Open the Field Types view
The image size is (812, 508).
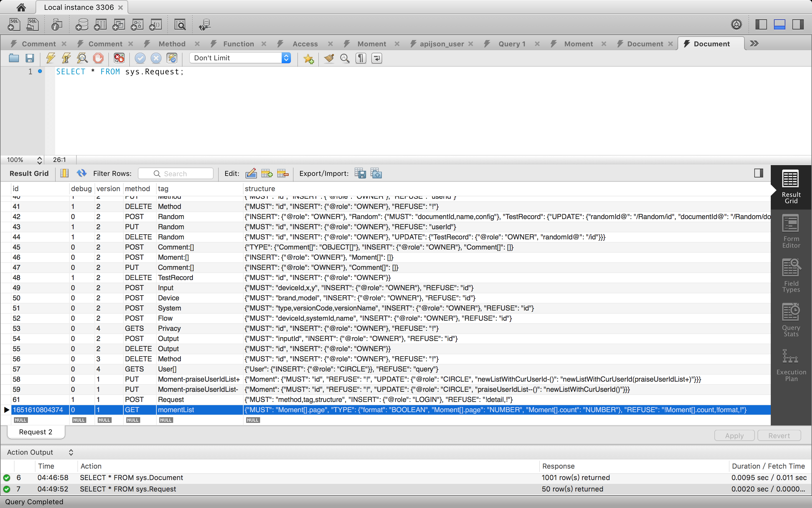[791, 276]
